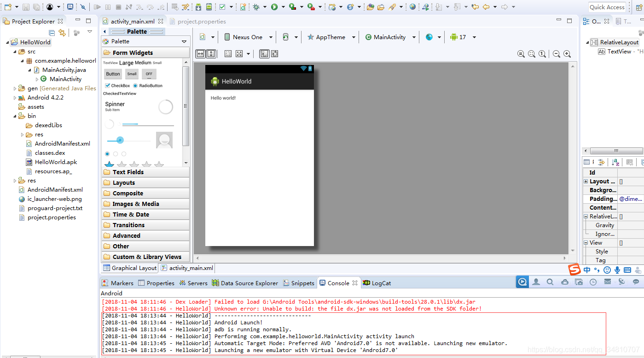Click the Debug bug icon
The width and height of the screenshot is (644, 358).
pyautogui.click(x=256, y=7)
